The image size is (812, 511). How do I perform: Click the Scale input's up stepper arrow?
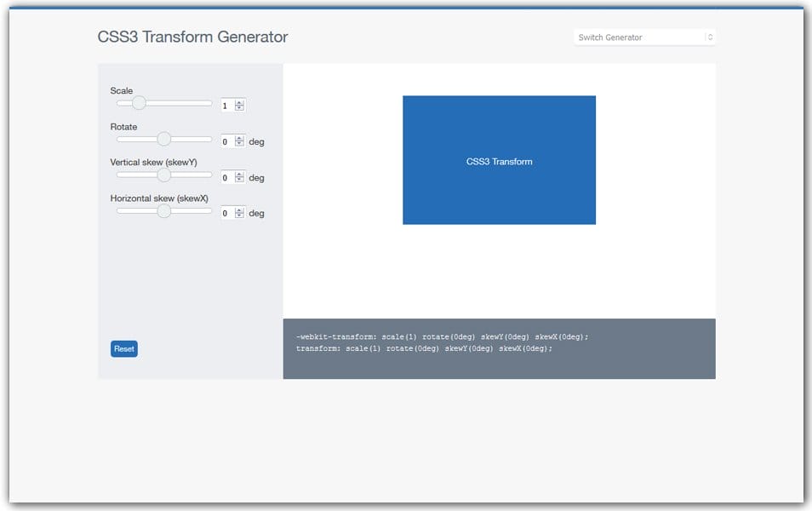[239, 101]
